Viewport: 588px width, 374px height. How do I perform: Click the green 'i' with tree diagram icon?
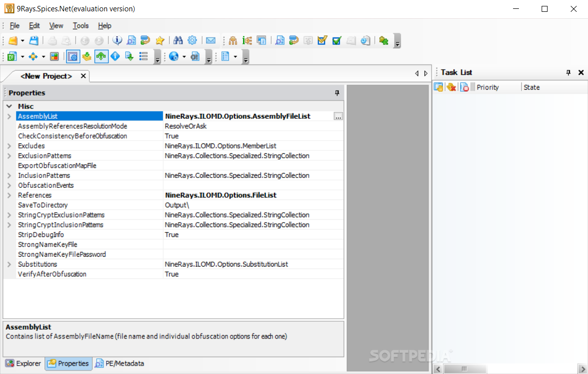pyautogui.click(x=247, y=40)
